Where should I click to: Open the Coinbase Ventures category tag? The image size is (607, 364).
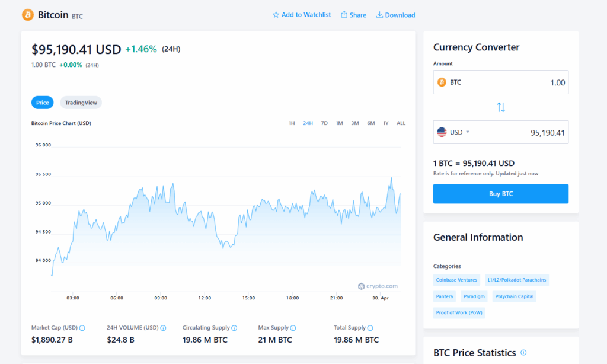click(x=456, y=280)
